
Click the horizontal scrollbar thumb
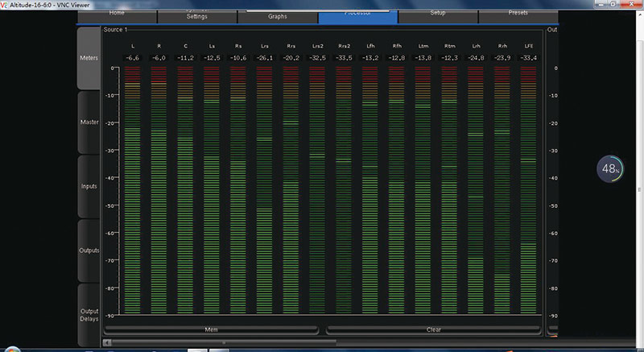(224, 342)
